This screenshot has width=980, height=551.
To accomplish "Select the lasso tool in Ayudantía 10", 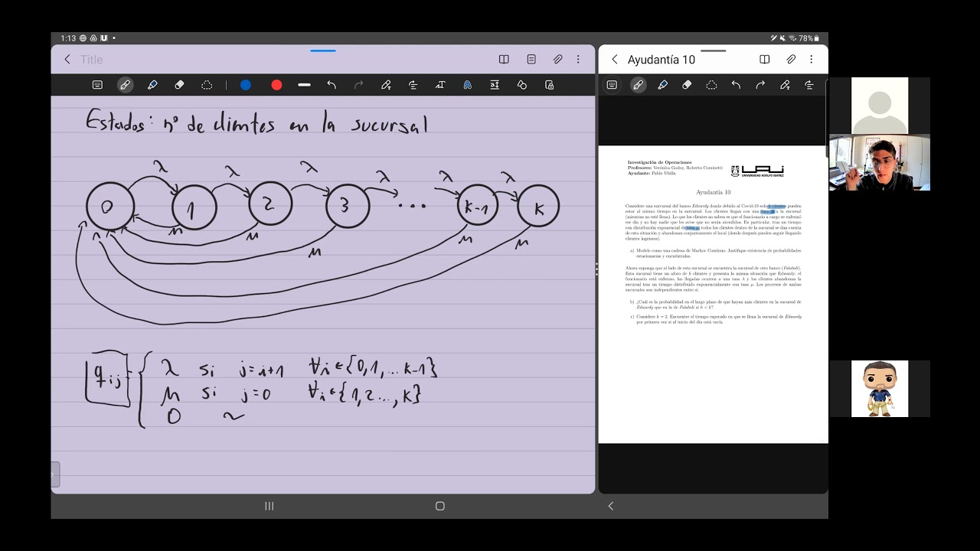I will [x=711, y=85].
